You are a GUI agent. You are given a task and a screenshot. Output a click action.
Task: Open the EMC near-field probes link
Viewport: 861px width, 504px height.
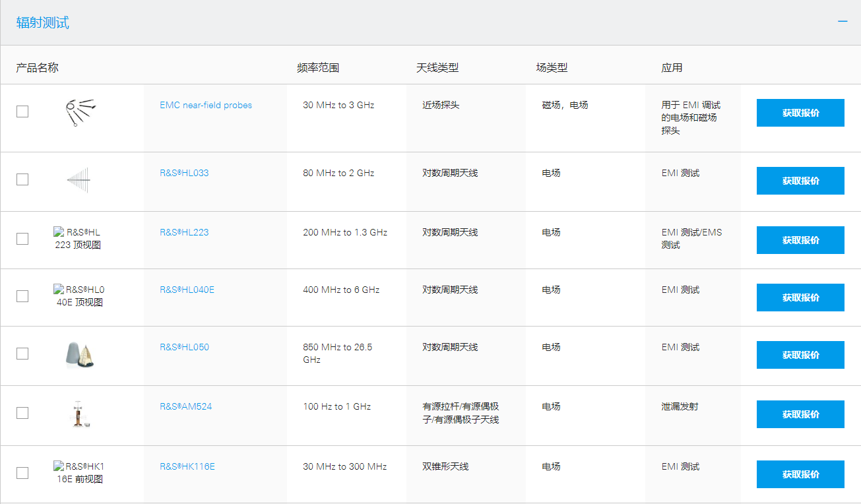pos(206,105)
